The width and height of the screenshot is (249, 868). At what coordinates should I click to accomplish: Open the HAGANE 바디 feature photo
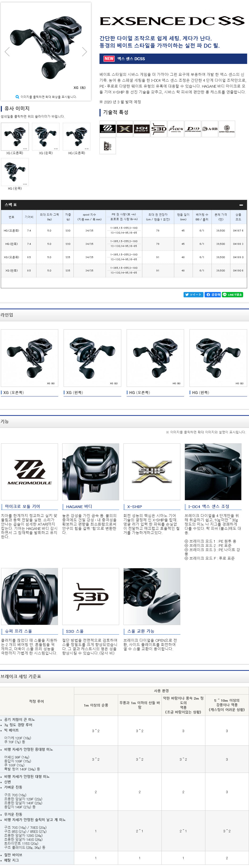(90, 472)
